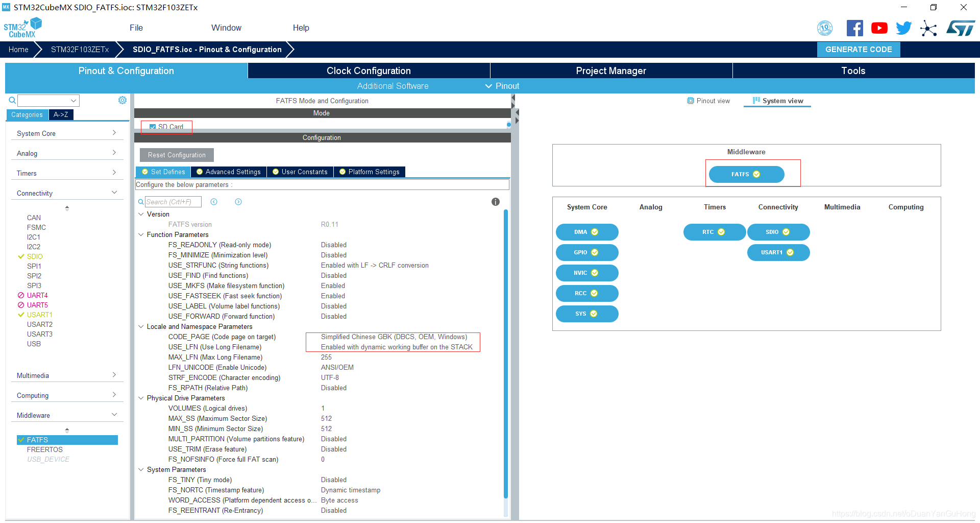Open the Facebook link icon
Image resolution: width=980 pixels, height=523 pixels.
854,28
